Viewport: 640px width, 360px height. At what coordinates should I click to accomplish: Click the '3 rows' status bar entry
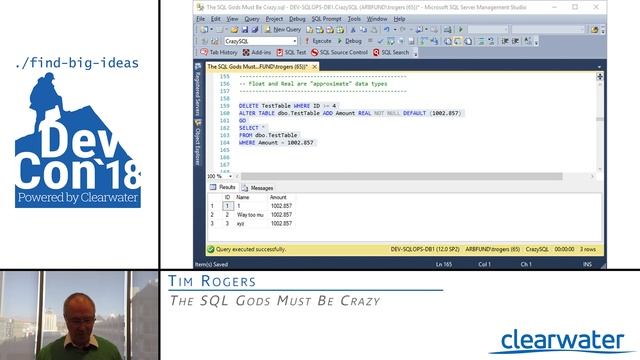coord(588,249)
